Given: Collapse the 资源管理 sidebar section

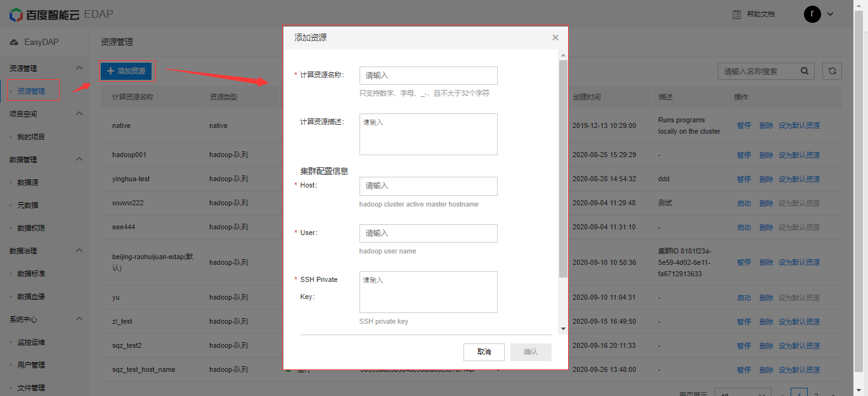Looking at the screenshot, I should [x=79, y=68].
